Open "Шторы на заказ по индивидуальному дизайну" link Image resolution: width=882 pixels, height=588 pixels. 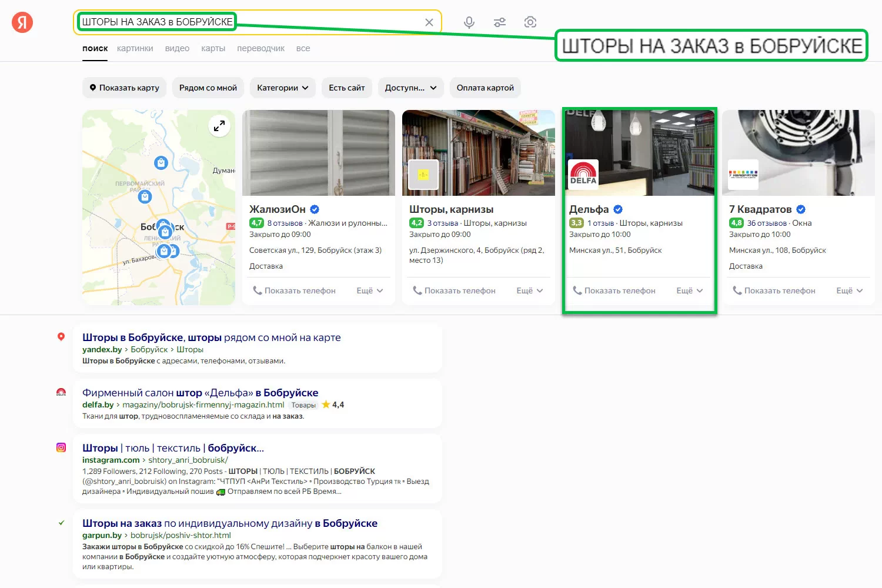coord(229,523)
